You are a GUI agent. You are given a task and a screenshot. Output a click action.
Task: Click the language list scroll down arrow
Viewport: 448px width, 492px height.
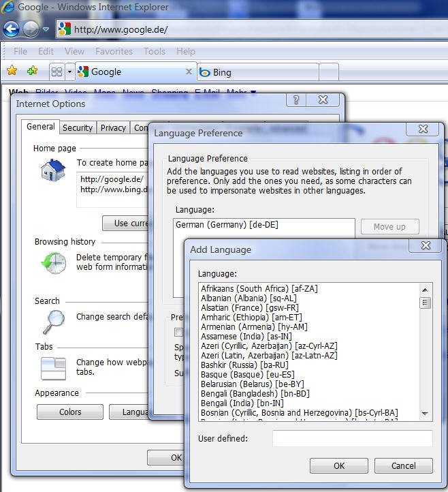pos(425,414)
